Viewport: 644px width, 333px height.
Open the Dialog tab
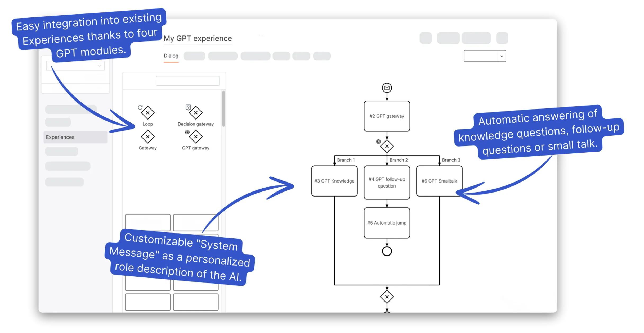(171, 56)
